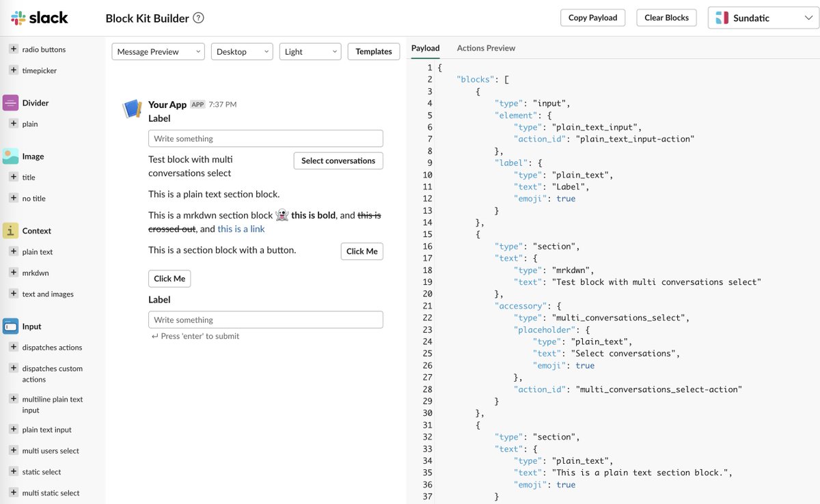Click the Context category icon
Screen dimensions: 820x504
(x=10, y=231)
